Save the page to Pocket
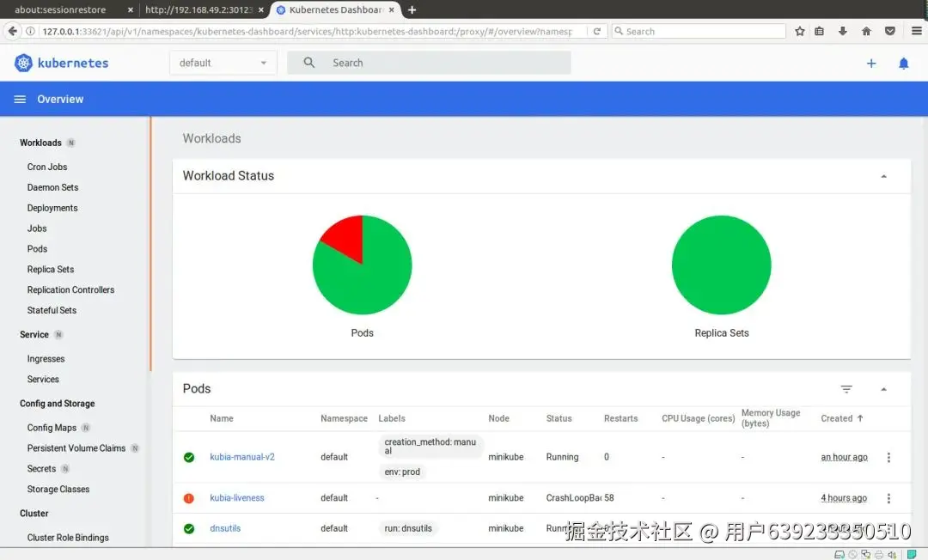Image resolution: width=928 pixels, height=560 pixels. point(890,31)
